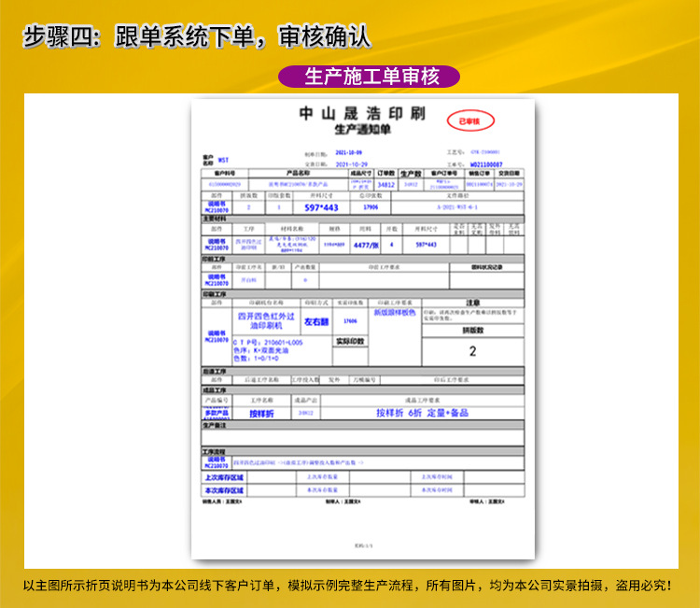This screenshot has height=608, width=700.
Task: Click the "审核人" signature line
Action: [x=486, y=502]
